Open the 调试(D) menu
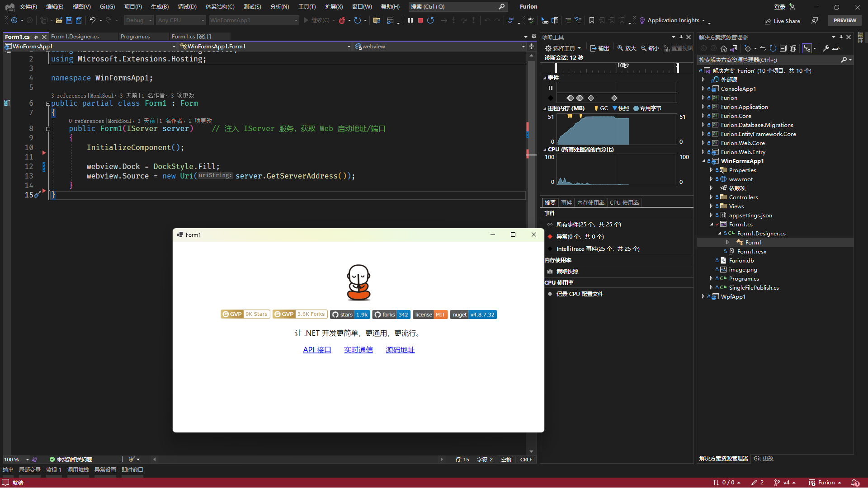 [187, 7]
